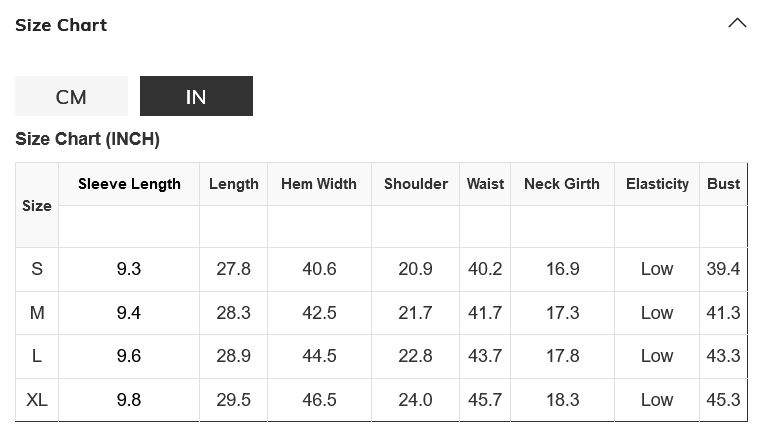Click the Length column header
Screen dimensions: 760x428
pos(234,184)
